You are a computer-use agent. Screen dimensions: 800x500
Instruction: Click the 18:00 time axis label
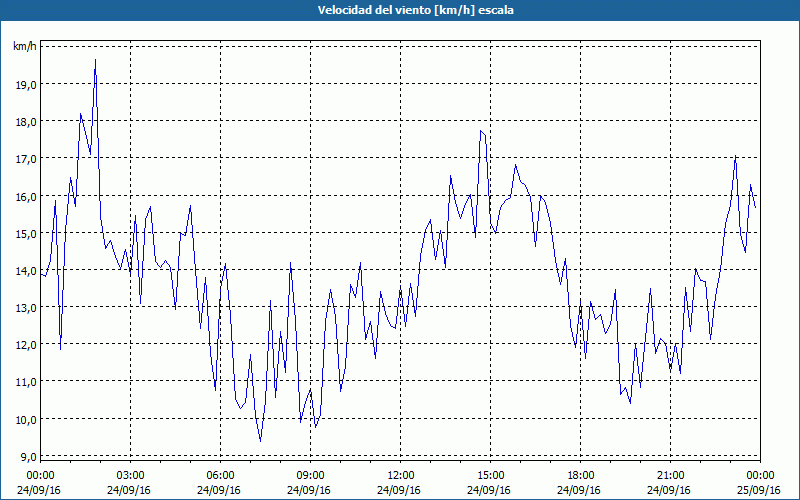[580, 476]
